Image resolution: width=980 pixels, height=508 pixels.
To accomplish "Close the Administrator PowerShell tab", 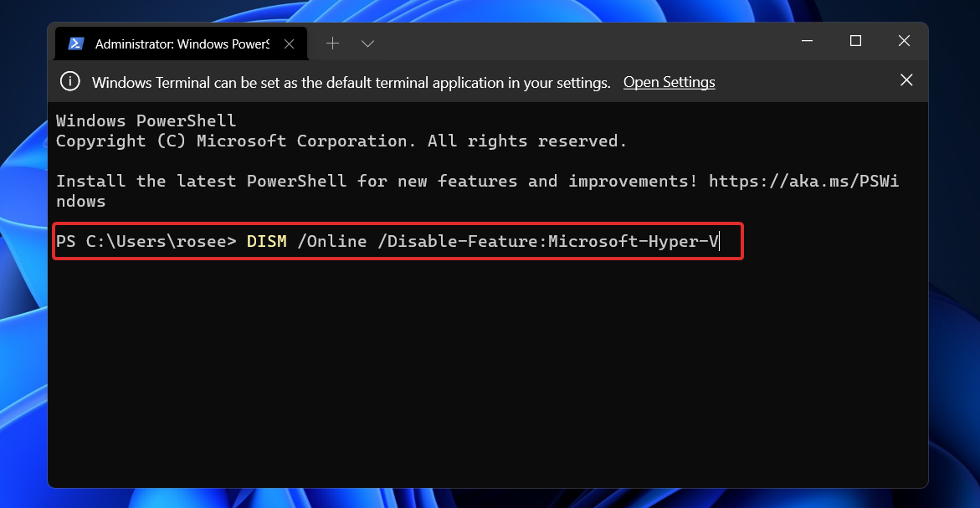I will tap(289, 43).
